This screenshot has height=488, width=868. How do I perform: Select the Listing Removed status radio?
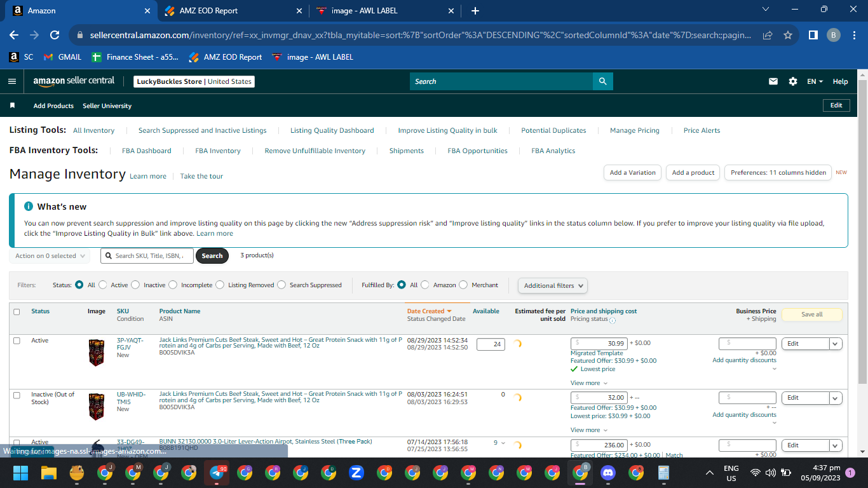tap(220, 285)
